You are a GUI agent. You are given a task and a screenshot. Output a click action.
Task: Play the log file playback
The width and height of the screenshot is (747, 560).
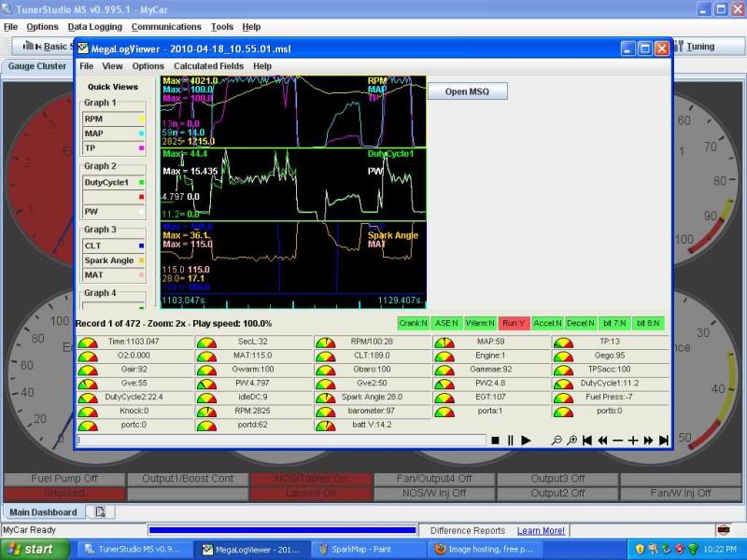[526, 440]
